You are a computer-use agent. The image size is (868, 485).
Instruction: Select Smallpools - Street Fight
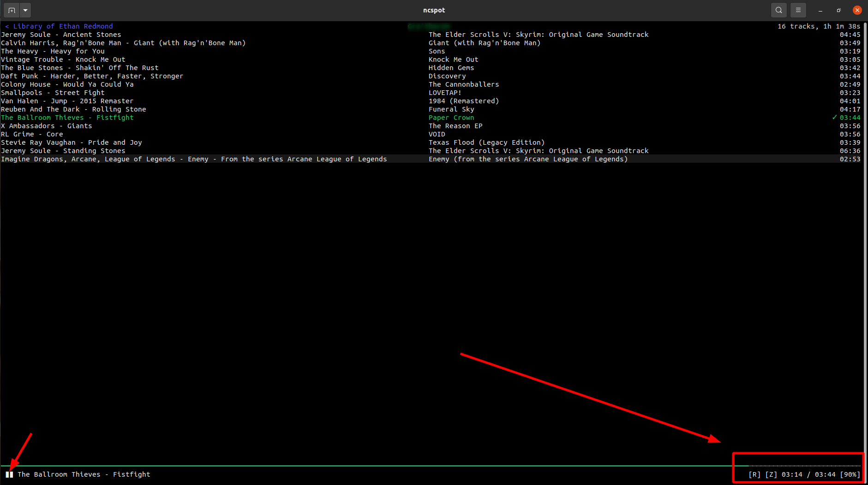431,93
